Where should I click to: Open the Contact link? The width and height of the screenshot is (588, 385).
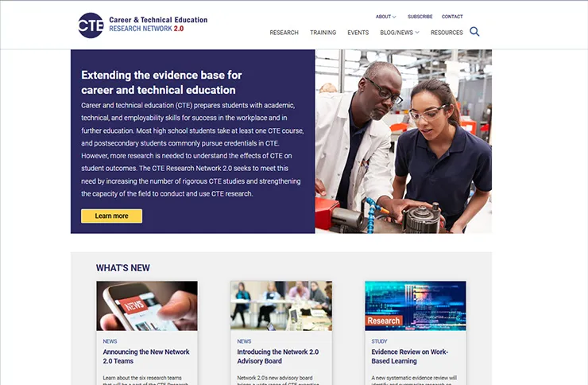(x=452, y=17)
